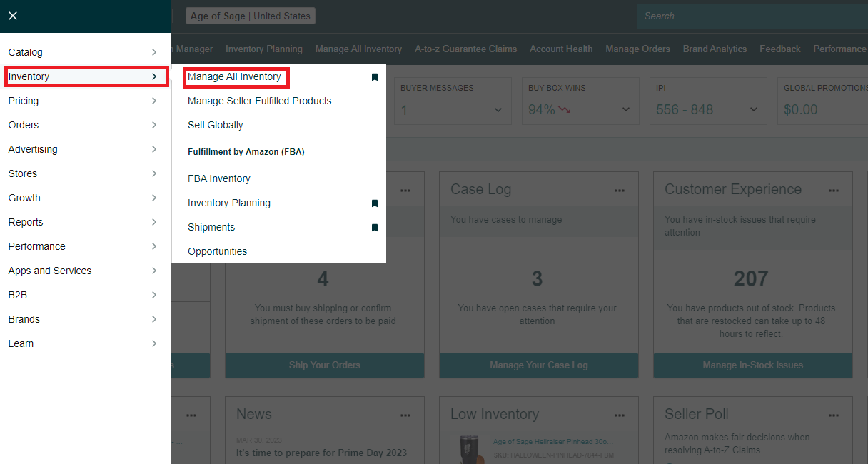Expand the Performance submenu chevron
Viewport: 868px width, 464px height.
[x=154, y=246]
